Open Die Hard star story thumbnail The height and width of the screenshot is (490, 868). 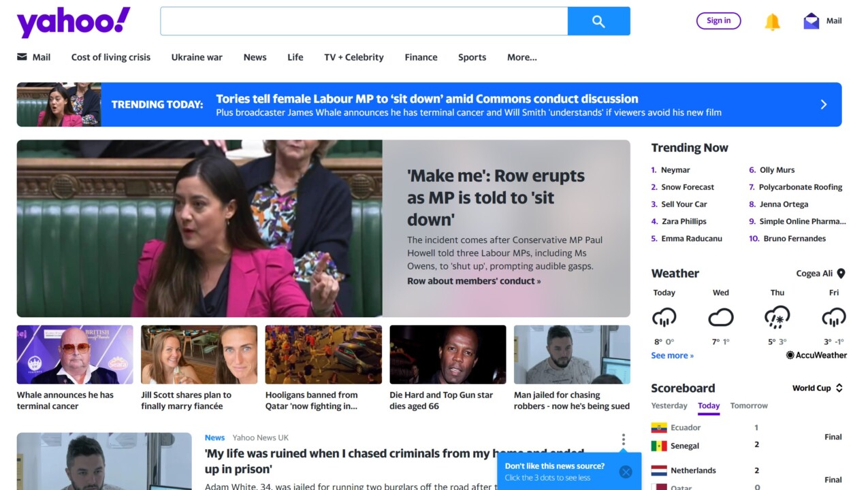(x=447, y=355)
